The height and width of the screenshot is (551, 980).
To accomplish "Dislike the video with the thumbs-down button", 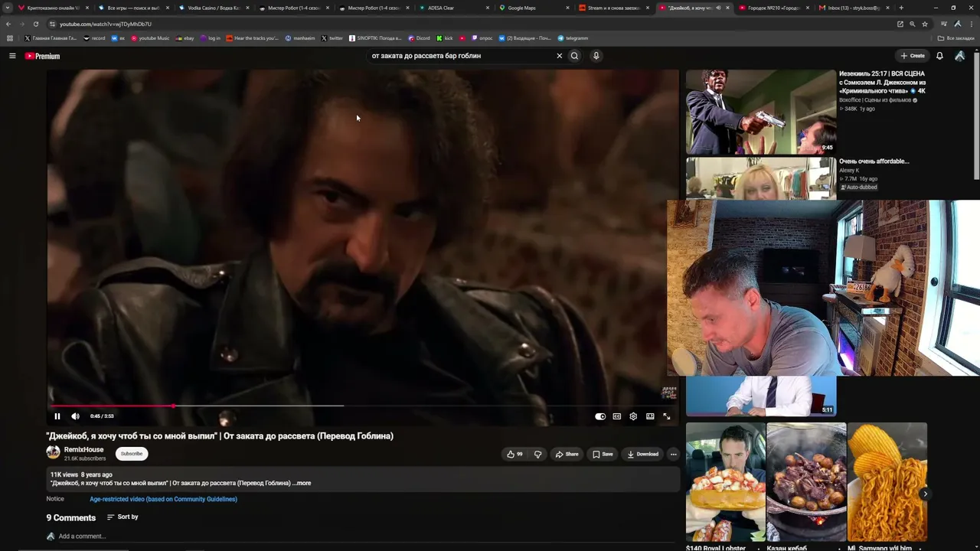I will pyautogui.click(x=537, y=454).
